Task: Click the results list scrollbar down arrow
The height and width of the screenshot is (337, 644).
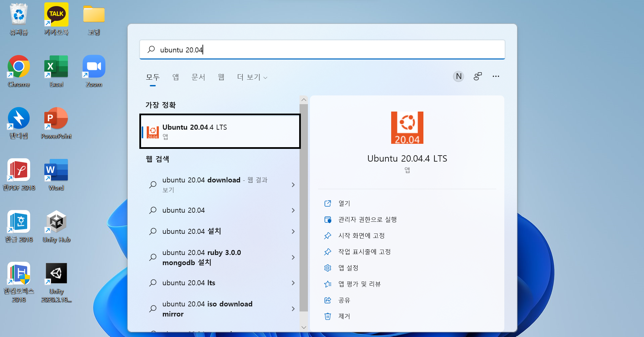Action: (304, 327)
